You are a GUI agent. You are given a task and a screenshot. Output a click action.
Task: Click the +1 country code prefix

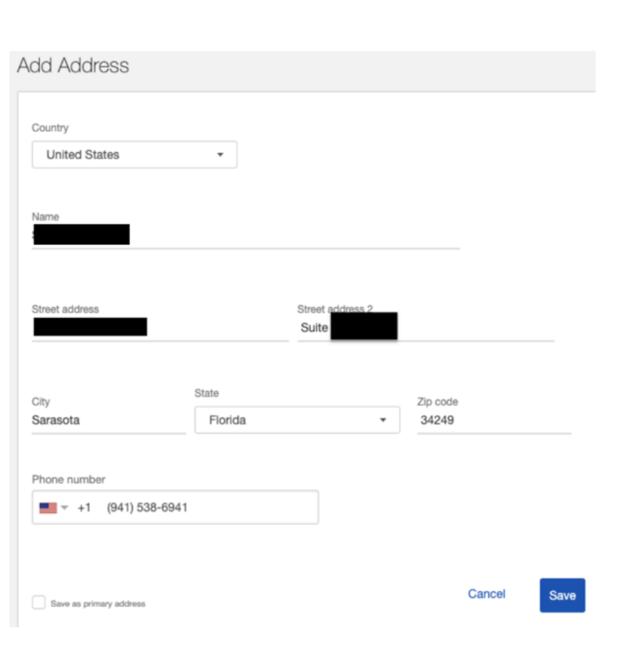(84, 507)
